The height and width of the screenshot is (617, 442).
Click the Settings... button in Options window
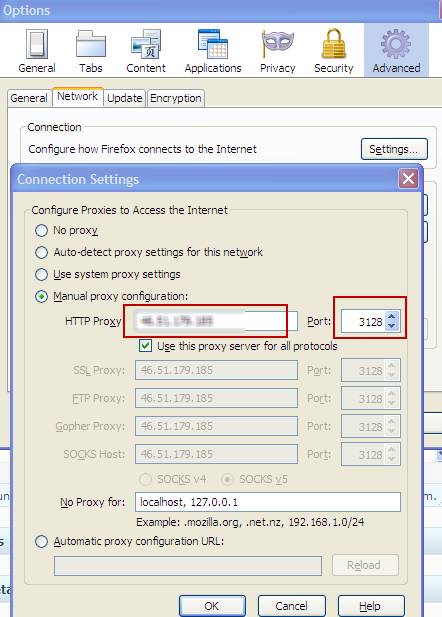394,149
